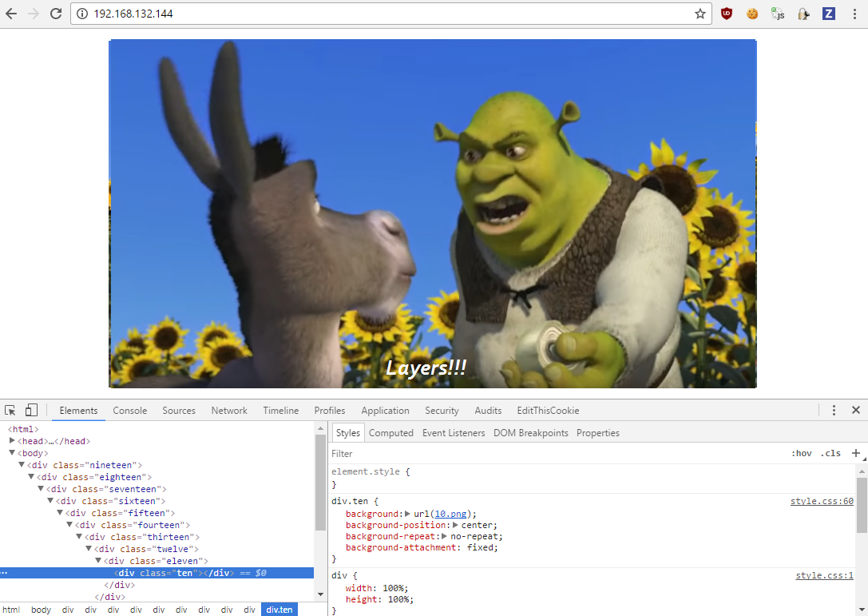Open the Profiles tab
The image size is (868, 616).
click(329, 411)
